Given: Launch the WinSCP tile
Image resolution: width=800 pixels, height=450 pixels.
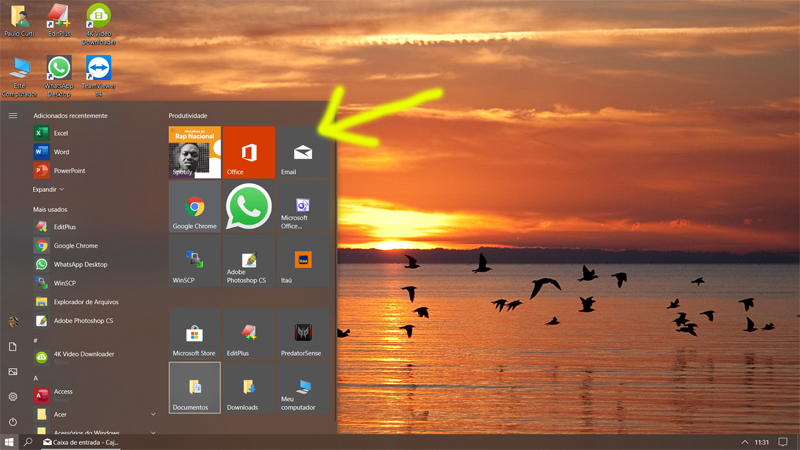Looking at the screenshot, I should click(x=194, y=261).
